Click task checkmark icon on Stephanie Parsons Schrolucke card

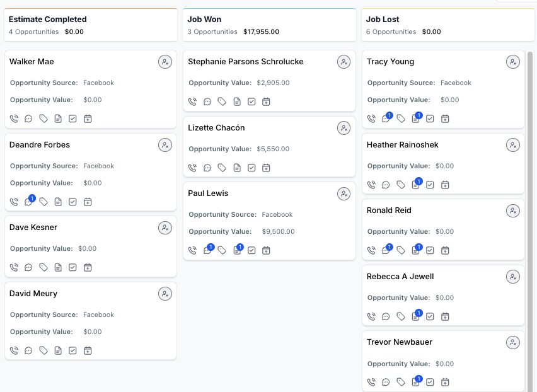(x=251, y=101)
